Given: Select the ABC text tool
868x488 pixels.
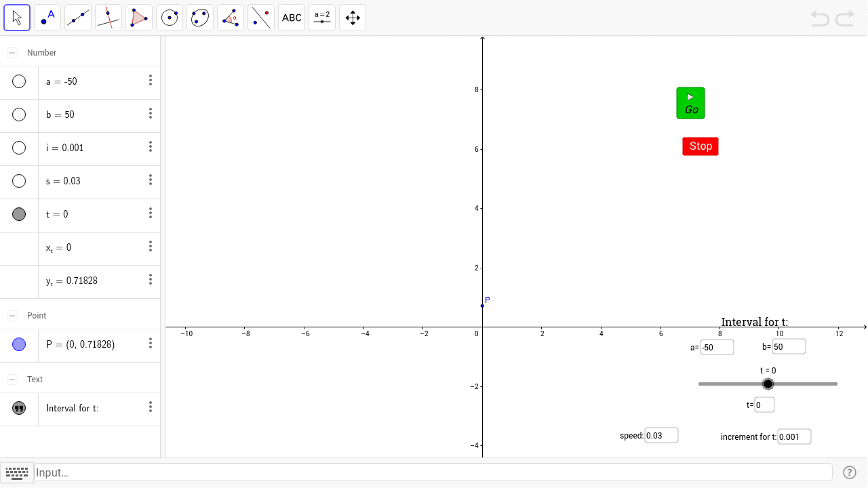Looking at the screenshot, I should 292,18.
